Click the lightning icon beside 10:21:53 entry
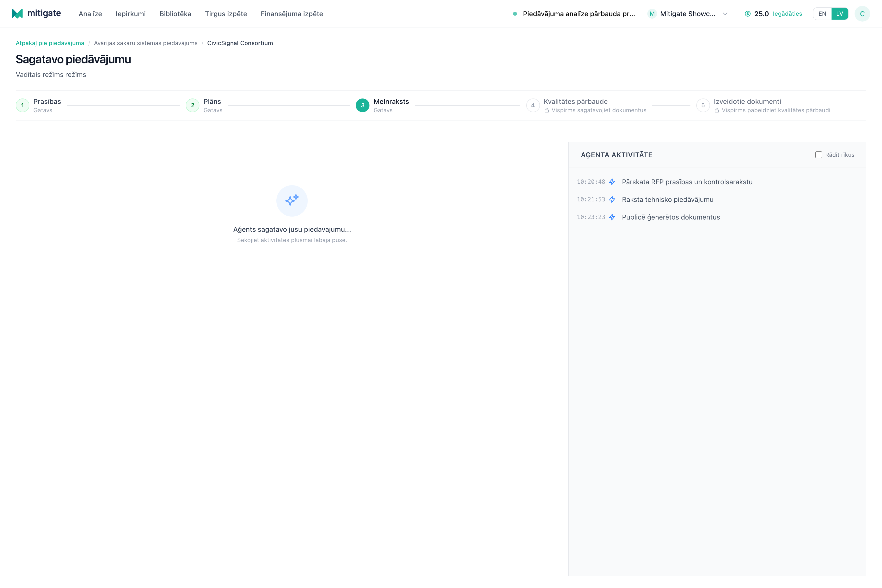This screenshot has height=588, width=882. coord(612,199)
